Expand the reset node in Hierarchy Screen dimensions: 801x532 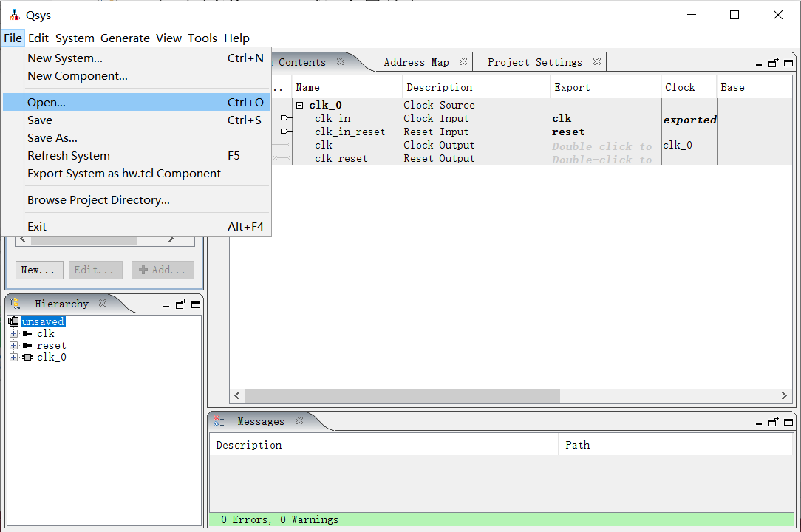[x=13, y=346]
